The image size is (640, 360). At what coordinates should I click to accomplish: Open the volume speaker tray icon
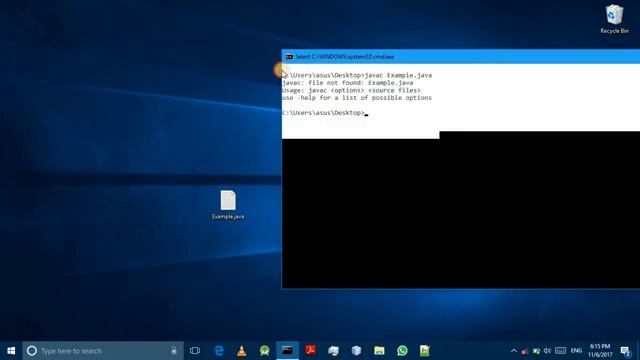pyautogui.click(x=547, y=351)
